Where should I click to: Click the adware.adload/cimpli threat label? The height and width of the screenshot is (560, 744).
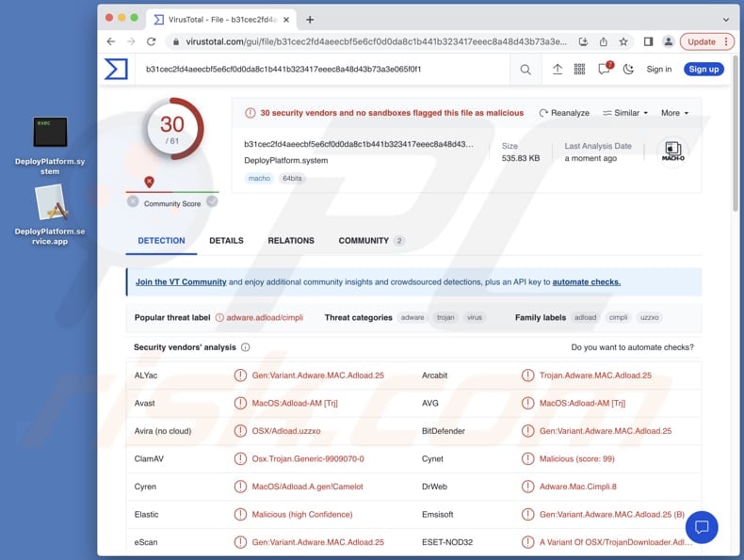[x=265, y=317]
